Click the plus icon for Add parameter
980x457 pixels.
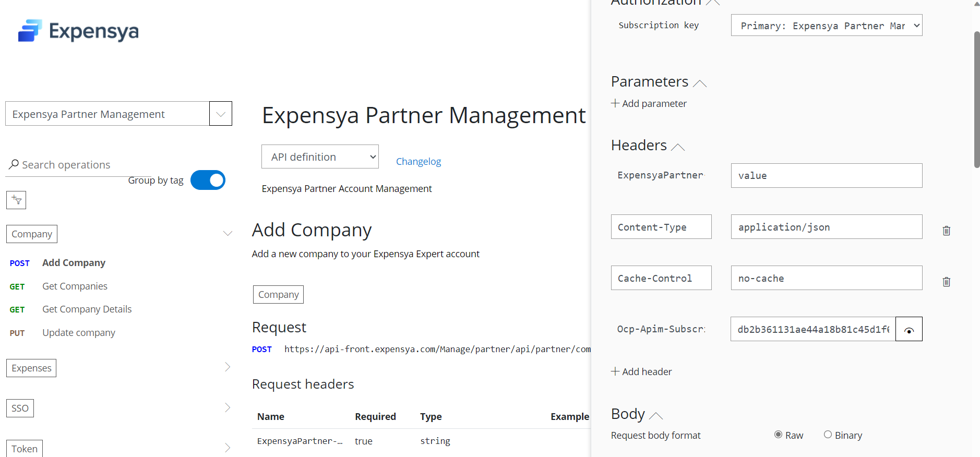point(615,103)
